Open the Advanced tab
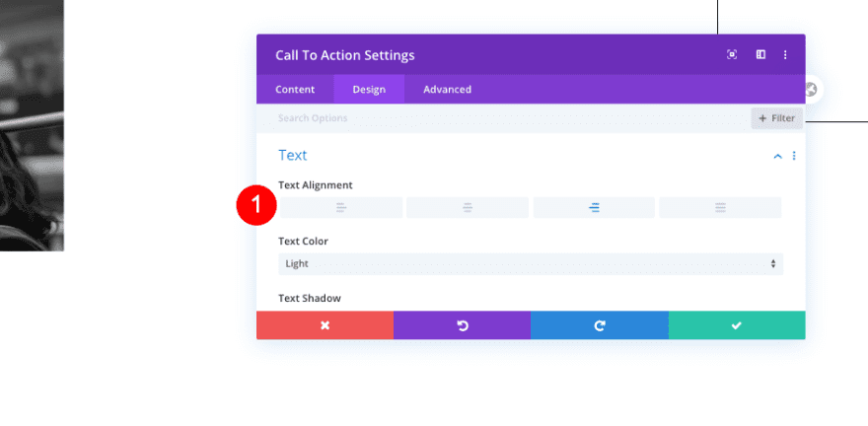This screenshot has height=426, width=868. point(447,90)
